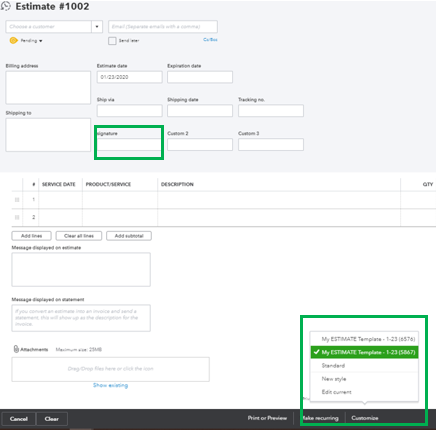436x431 pixels.
Task: Click the Attachments paperclip icon
Action: [16, 349]
